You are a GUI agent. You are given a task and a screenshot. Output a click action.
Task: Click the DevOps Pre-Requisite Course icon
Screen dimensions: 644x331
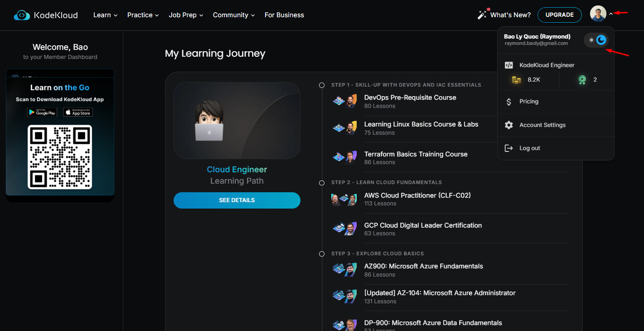[x=345, y=101]
